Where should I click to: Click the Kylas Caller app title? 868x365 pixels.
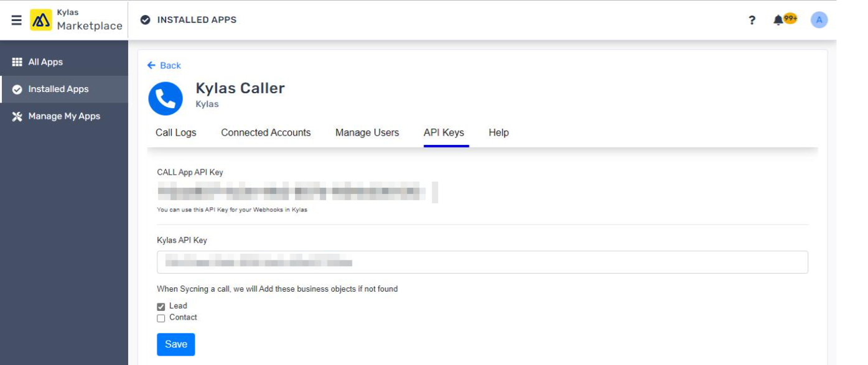coord(240,88)
